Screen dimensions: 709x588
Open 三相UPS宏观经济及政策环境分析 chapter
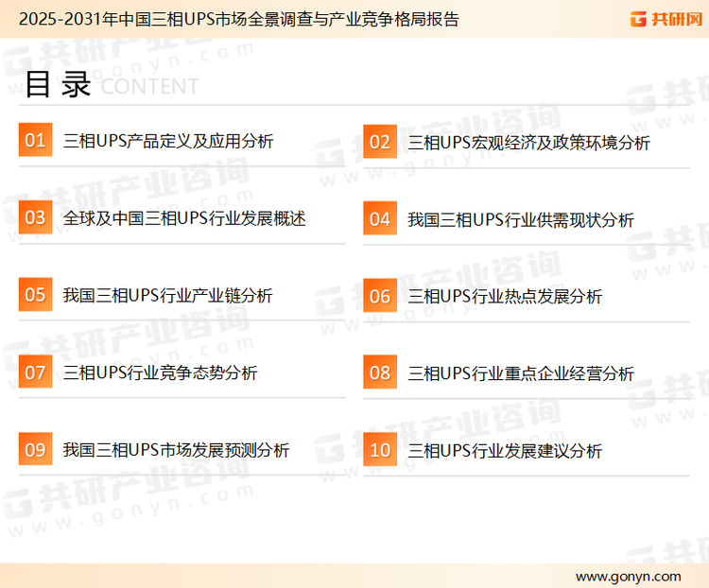[x=528, y=143]
